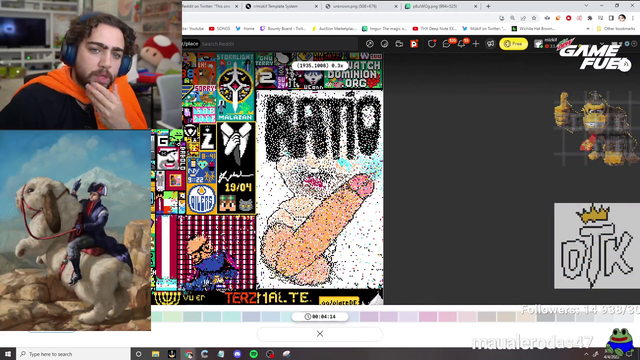The image size is (640, 360).
Task: Open the Windows Start menu
Action: click(8, 354)
